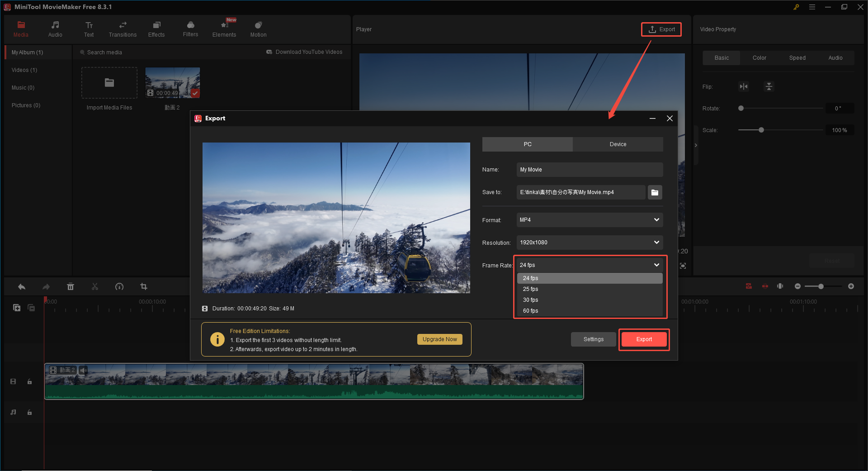This screenshot has height=471, width=868.
Task: Select 60 fps from the frame rate list
Action: click(x=530, y=311)
